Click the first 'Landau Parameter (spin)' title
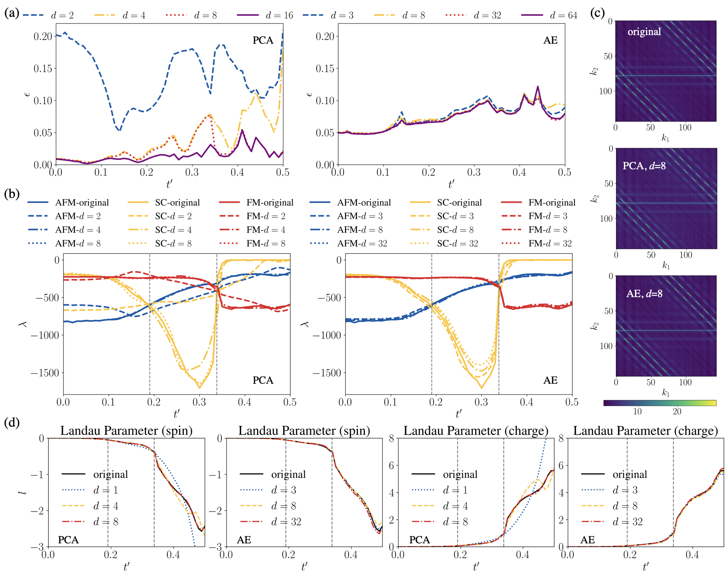The width and height of the screenshot is (728, 577). coord(126,431)
